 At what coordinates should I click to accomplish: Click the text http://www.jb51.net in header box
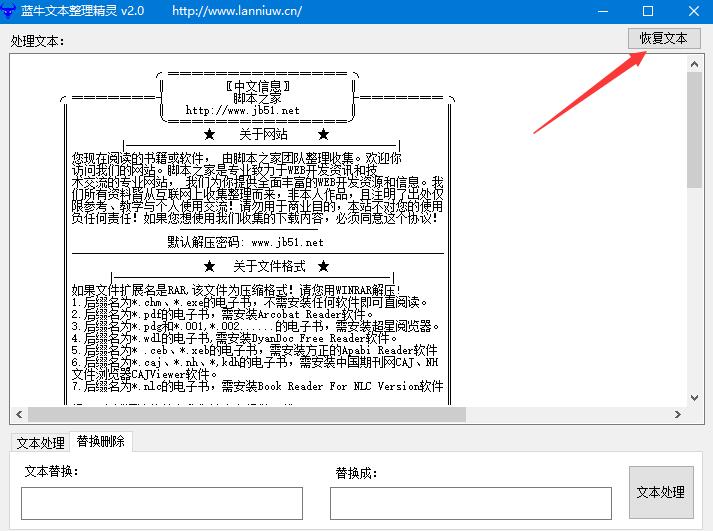tap(242, 110)
